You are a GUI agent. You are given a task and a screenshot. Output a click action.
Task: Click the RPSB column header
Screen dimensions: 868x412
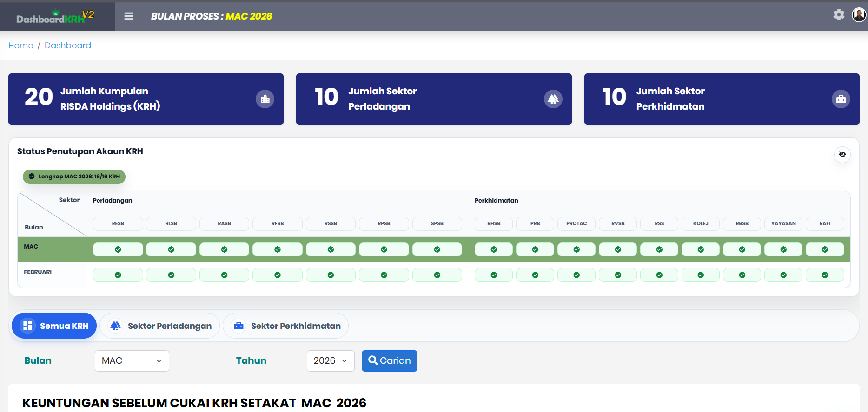(384, 223)
